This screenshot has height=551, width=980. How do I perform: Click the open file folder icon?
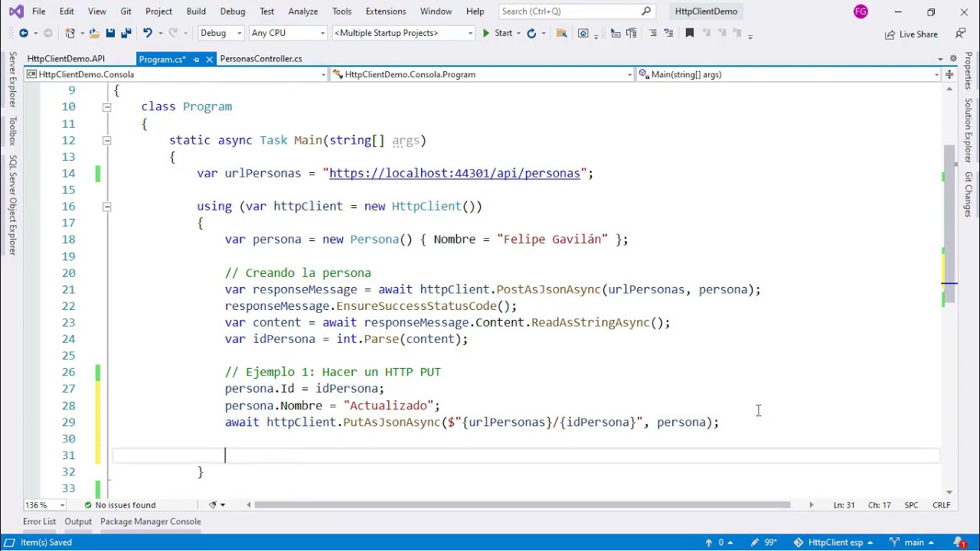point(94,33)
